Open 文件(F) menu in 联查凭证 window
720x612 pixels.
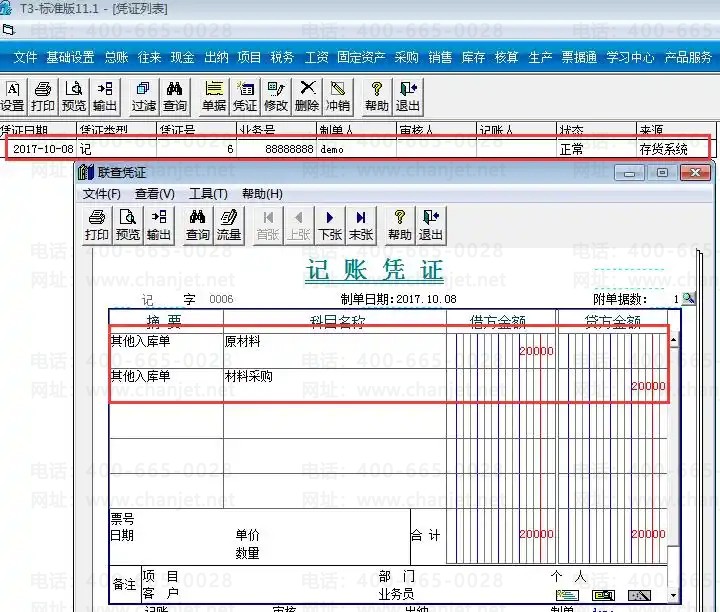pos(101,194)
